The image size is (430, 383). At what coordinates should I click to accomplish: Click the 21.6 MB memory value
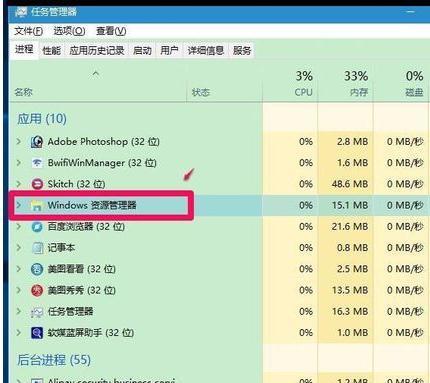click(x=350, y=227)
